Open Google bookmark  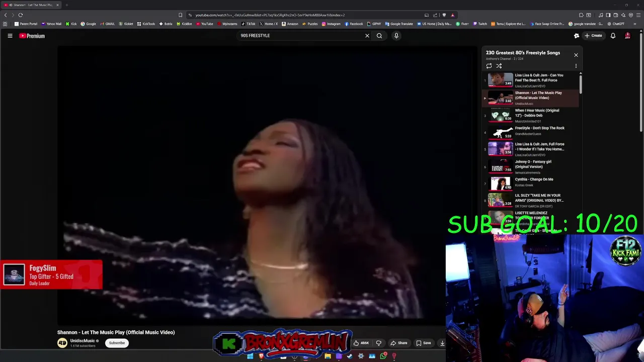pyautogui.click(x=89, y=24)
